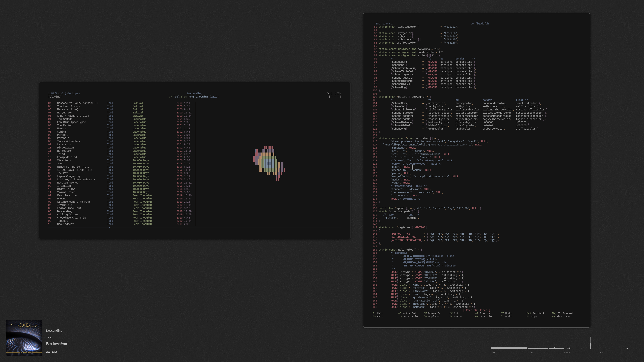The image size is (644, 362).
Task: Select Faaip de Oiad track row
Action: [120, 157]
